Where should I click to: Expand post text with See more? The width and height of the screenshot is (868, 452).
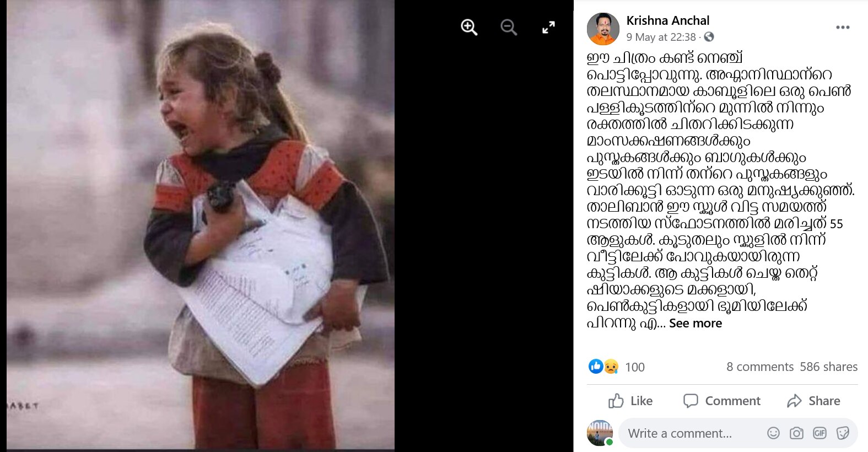[x=696, y=323]
